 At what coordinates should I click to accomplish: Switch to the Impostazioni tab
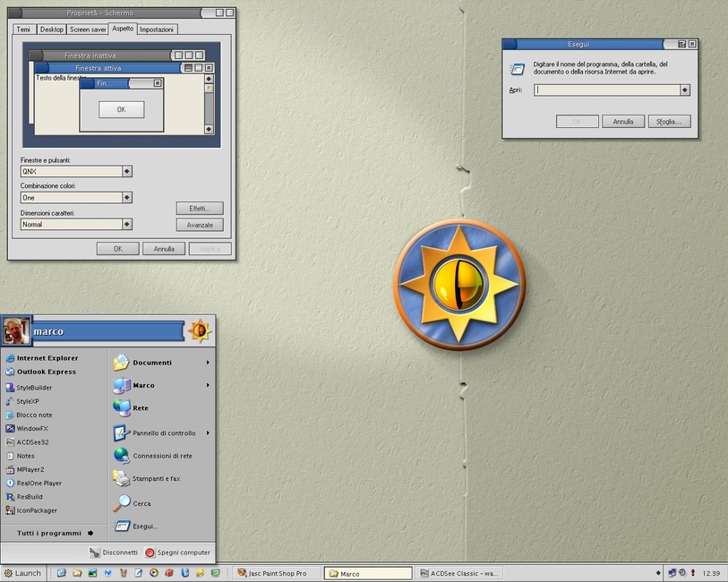[157, 30]
